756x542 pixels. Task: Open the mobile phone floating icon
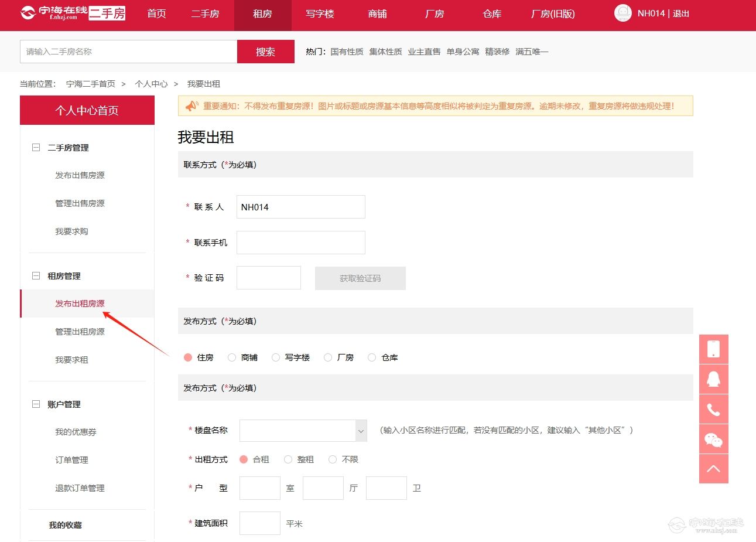click(x=713, y=349)
